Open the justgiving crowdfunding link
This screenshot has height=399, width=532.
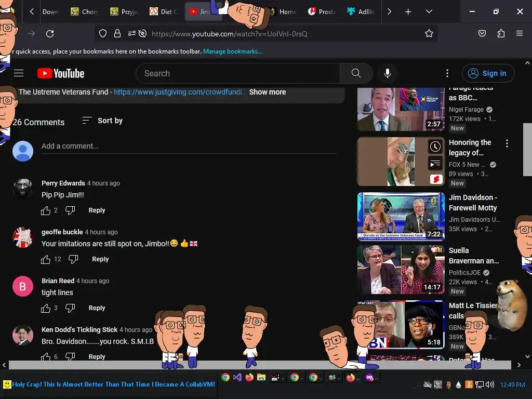178,92
